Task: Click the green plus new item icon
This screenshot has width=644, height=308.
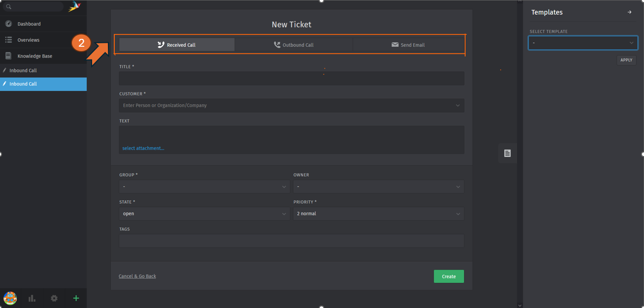Action: (76, 298)
